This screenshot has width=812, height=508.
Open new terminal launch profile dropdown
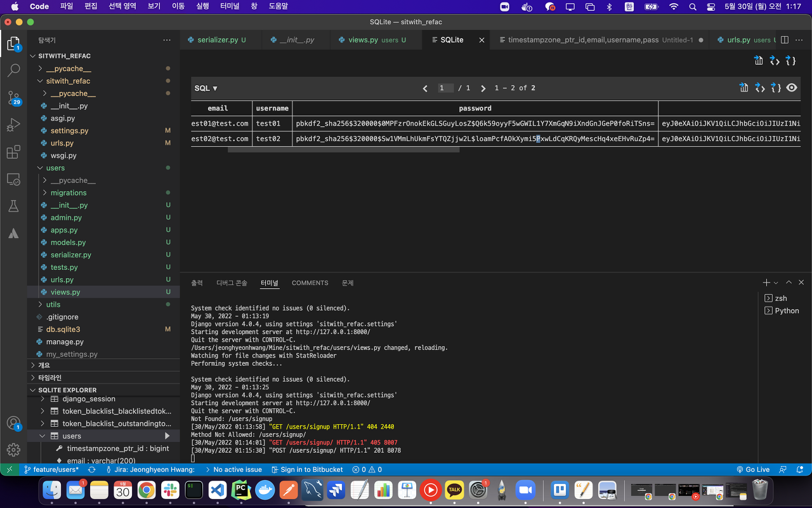[x=776, y=283]
